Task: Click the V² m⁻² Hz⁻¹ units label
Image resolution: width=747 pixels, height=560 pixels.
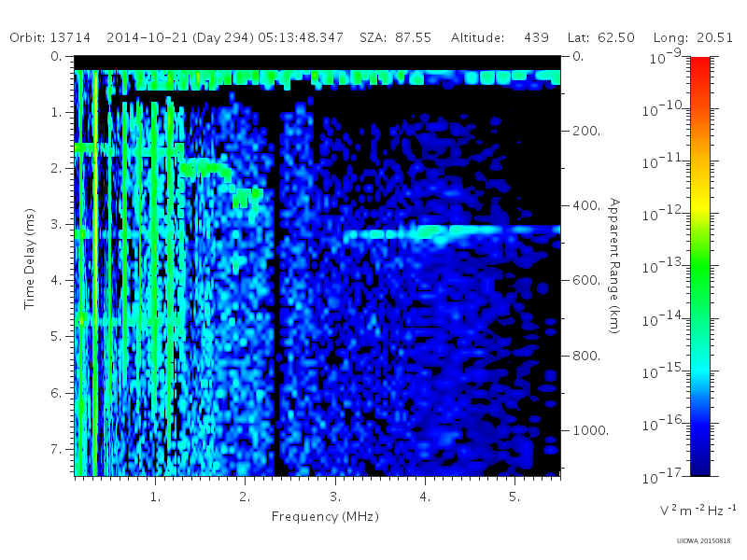Action: click(x=698, y=511)
